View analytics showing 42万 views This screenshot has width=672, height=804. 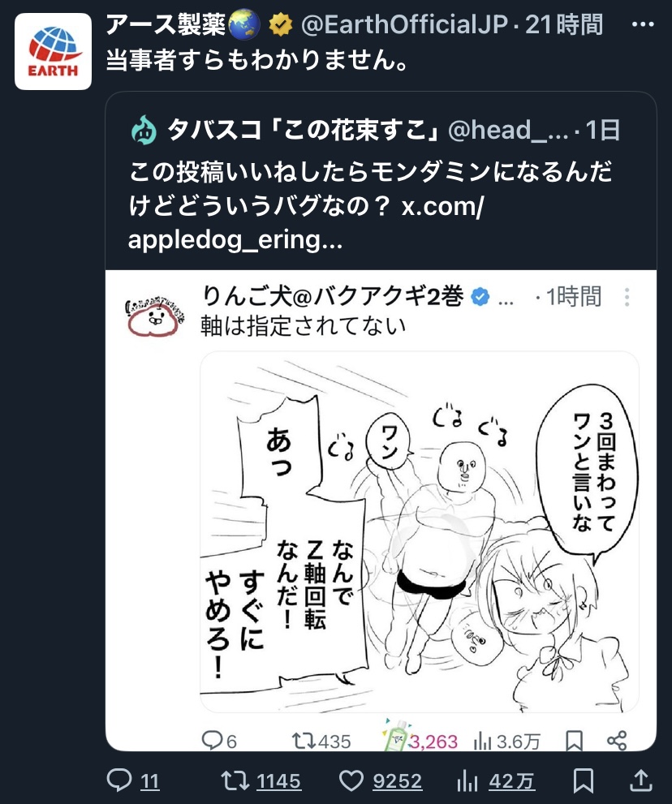click(x=467, y=781)
